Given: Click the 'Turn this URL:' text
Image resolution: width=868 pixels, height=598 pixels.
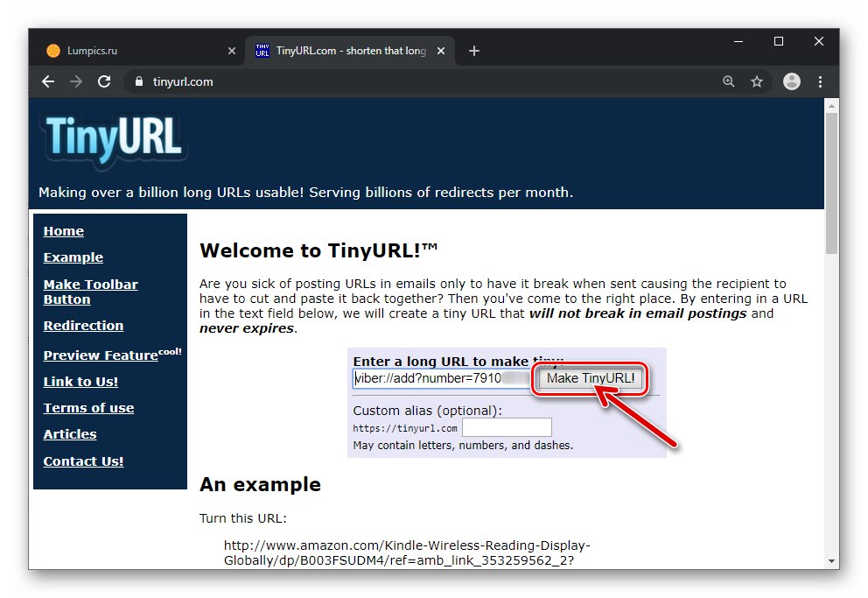Looking at the screenshot, I should 243,518.
